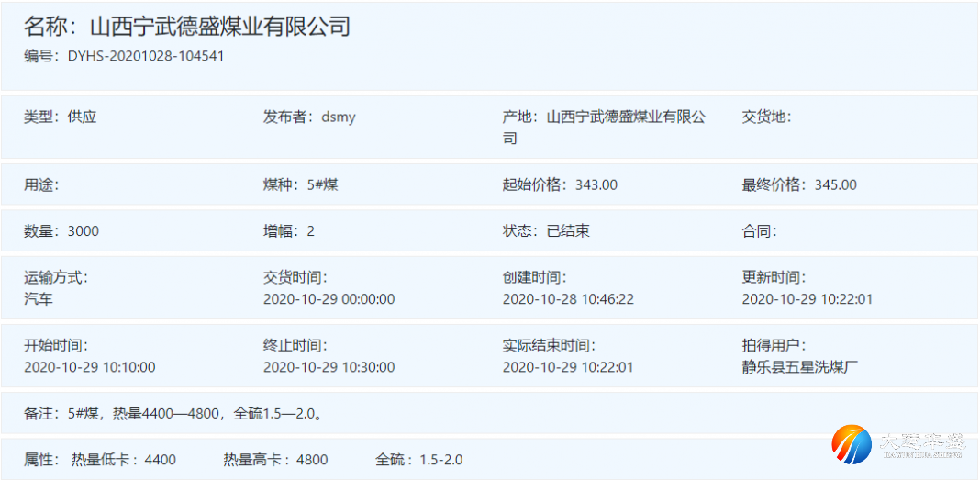Click the 产地 origin company text

tap(626, 117)
